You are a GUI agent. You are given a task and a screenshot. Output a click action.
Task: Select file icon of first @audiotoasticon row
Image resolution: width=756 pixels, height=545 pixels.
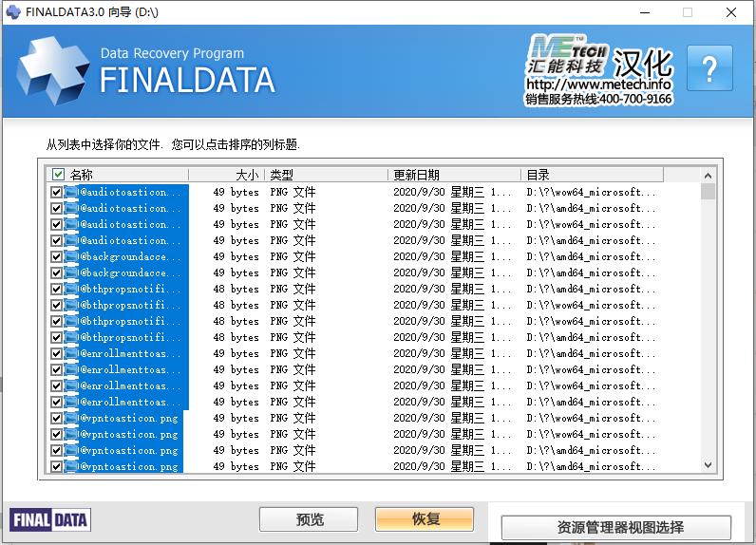click(71, 192)
